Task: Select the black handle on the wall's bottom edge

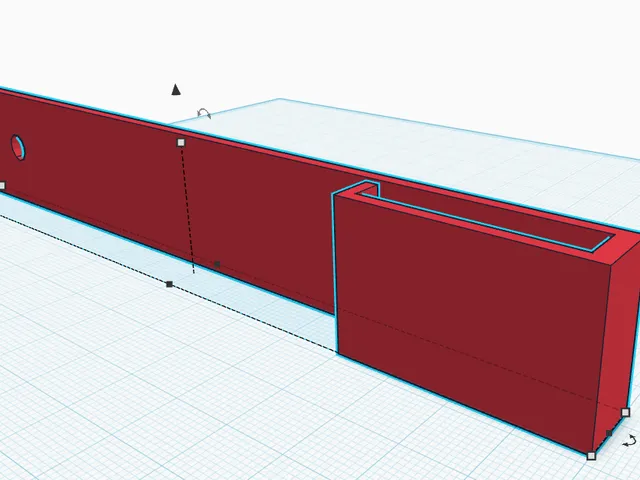Action: [x=217, y=264]
